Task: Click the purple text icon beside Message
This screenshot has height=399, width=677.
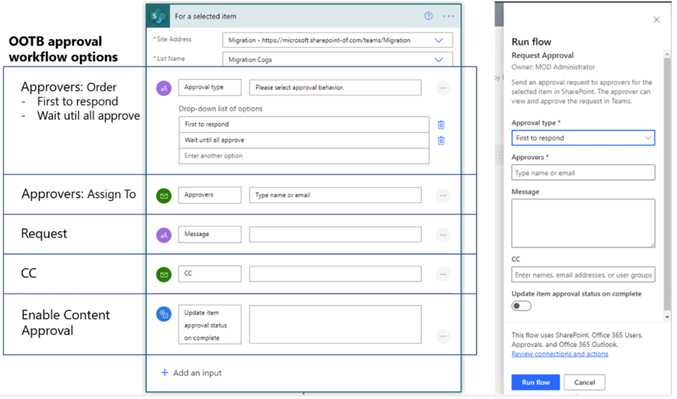Action: [x=164, y=235]
